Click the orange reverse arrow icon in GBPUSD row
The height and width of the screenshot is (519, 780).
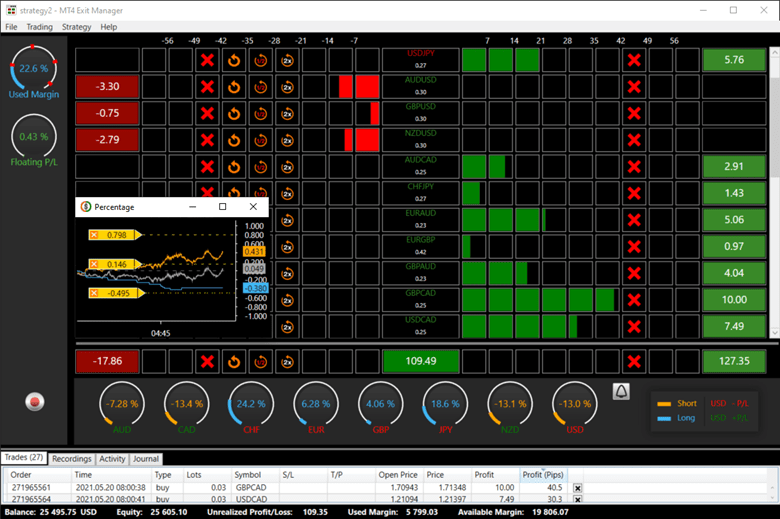(x=234, y=113)
